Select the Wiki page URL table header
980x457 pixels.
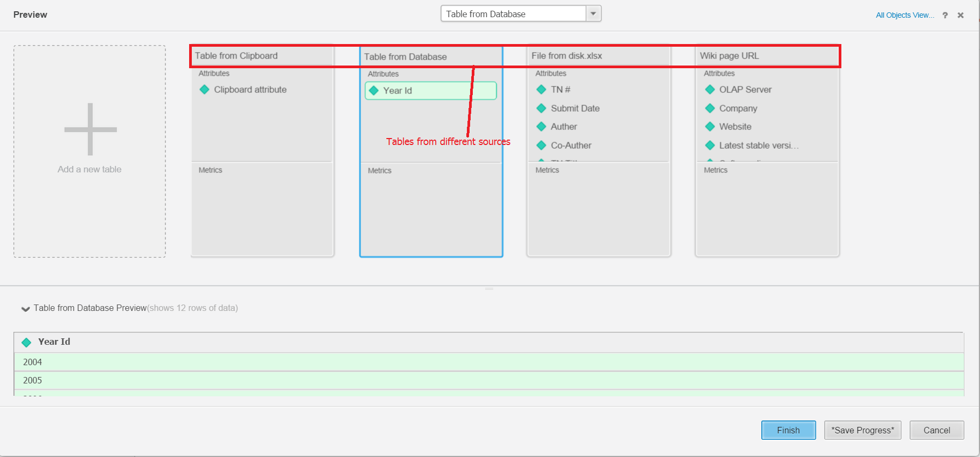pos(729,56)
